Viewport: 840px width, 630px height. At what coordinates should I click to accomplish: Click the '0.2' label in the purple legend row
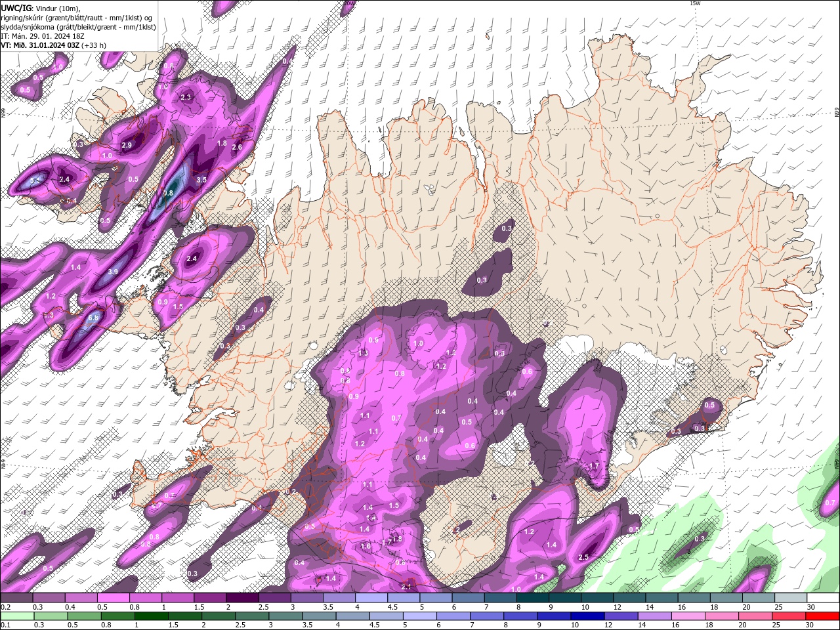pos(5,607)
